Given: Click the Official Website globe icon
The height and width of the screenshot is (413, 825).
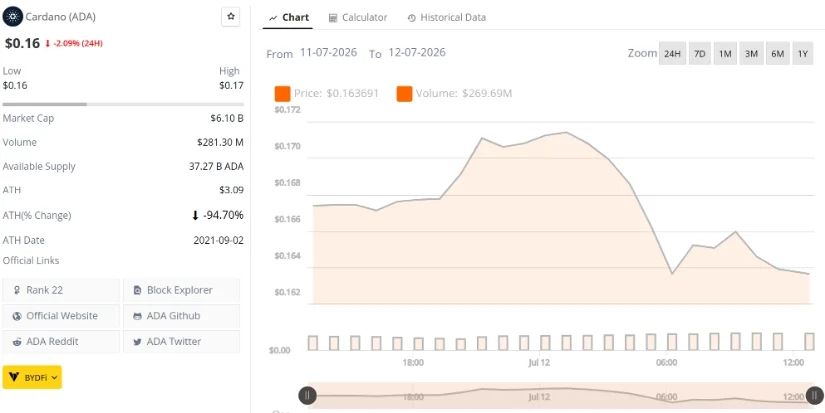Looking at the screenshot, I should click(x=17, y=316).
